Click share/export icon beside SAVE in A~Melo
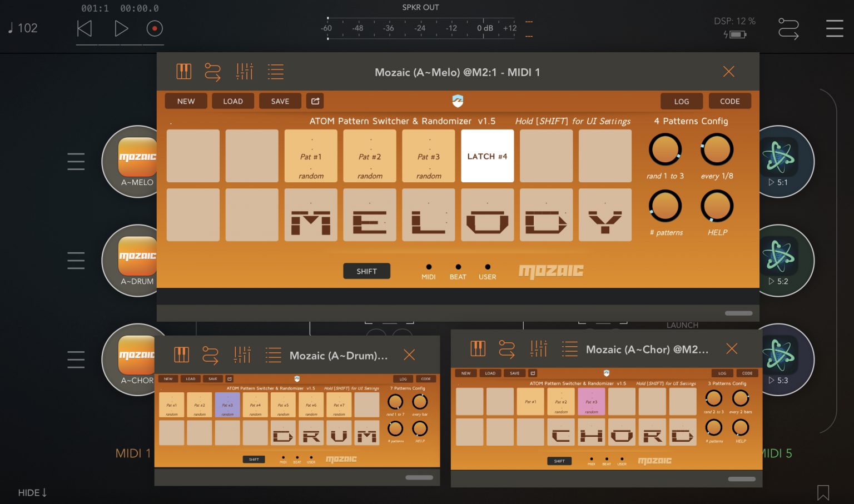Screen dimensions: 854x504 click(x=315, y=101)
